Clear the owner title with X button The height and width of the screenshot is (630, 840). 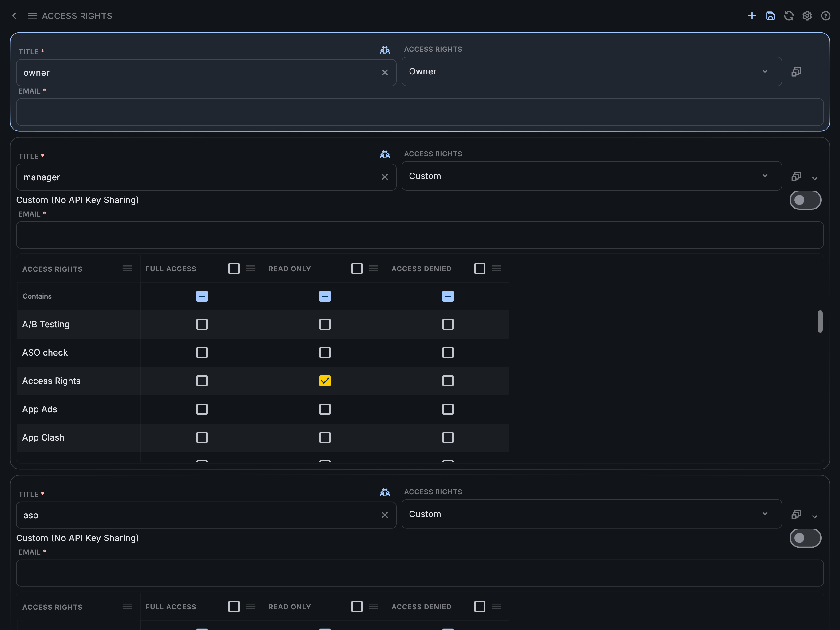tap(385, 72)
